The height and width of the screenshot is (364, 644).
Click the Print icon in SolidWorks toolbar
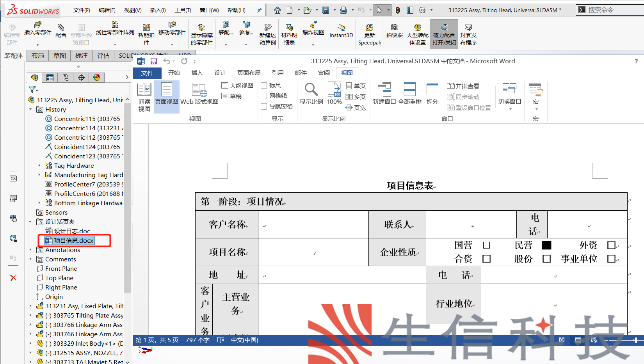(343, 10)
